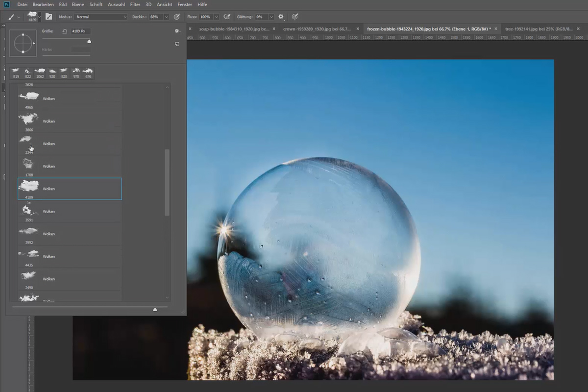Click the brush angle preview circle
Viewport: 588px width, 392px height.
click(x=23, y=43)
